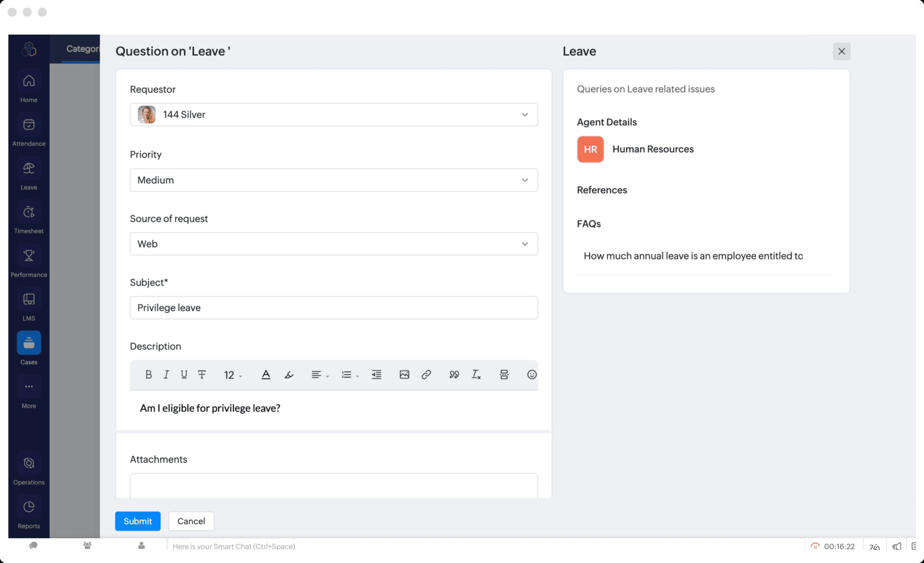Screen dimensions: 924x563
Task: Open the Attendance module in sidebar
Action: pos(28,124)
